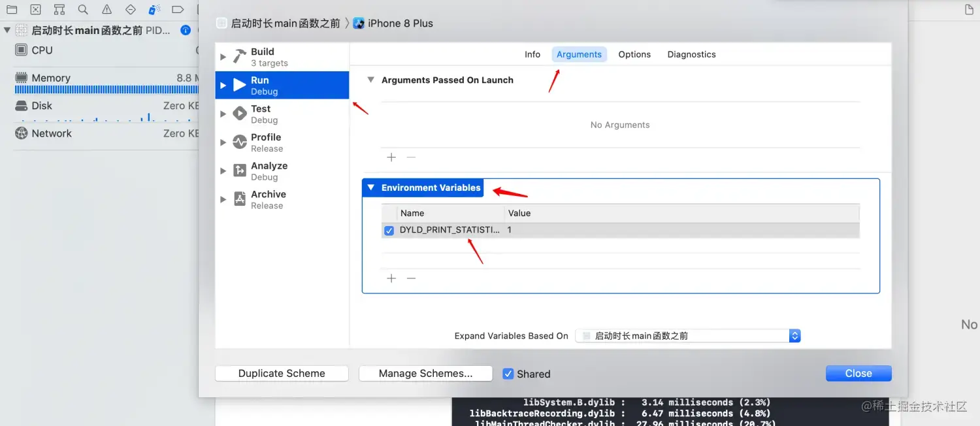Screen dimensions: 980x426
Task: Open the Expand Variables Based On dropdown
Action: (688, 336)
